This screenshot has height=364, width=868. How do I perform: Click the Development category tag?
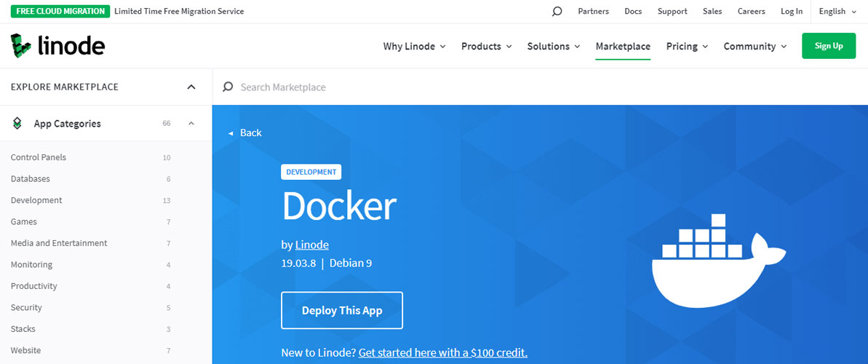311,172
